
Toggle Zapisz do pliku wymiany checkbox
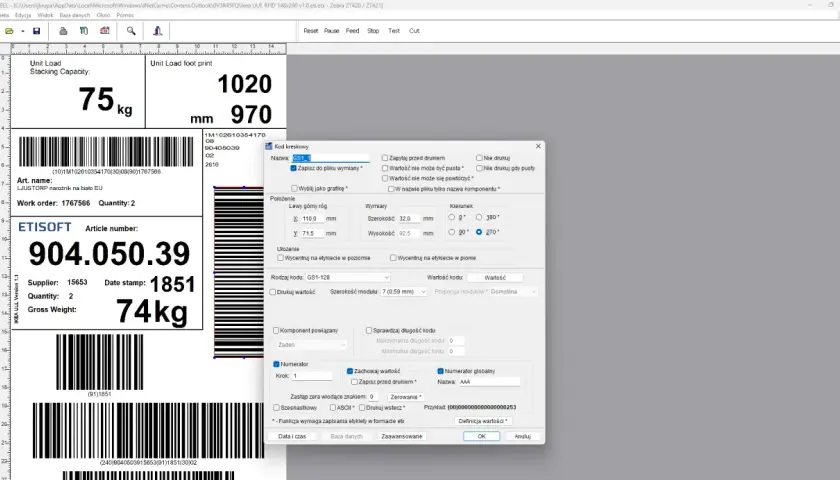coord(294,168)
